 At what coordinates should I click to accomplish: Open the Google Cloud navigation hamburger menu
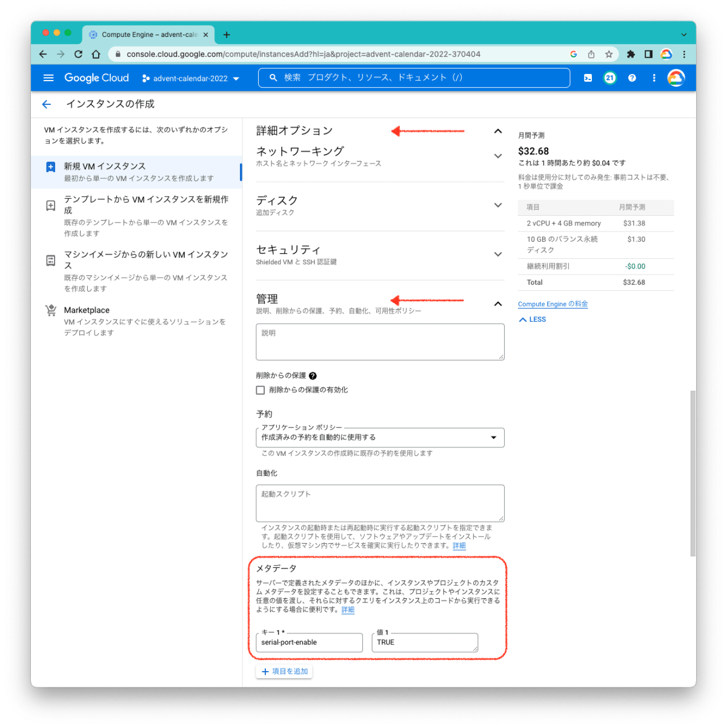point(48,78)
